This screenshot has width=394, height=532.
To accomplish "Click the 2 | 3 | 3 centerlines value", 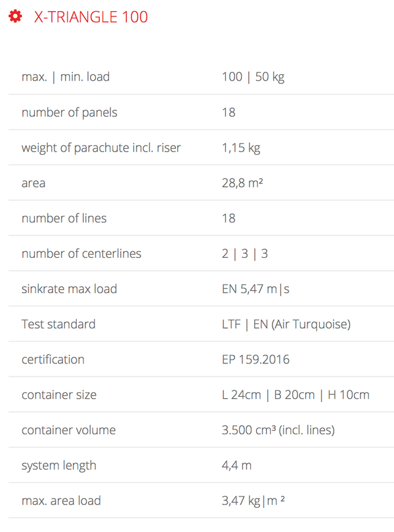I will [245, 253].
